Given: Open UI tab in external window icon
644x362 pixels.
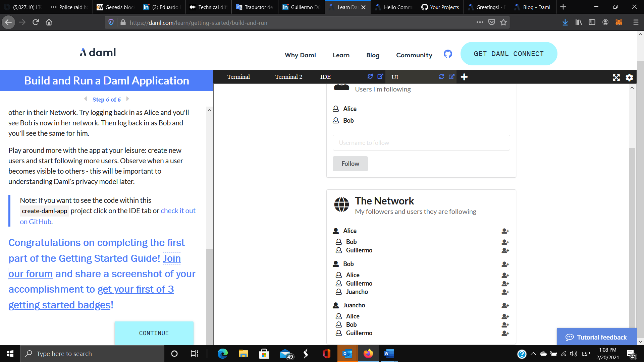Looking at the screenshot, I should point(451,76).
